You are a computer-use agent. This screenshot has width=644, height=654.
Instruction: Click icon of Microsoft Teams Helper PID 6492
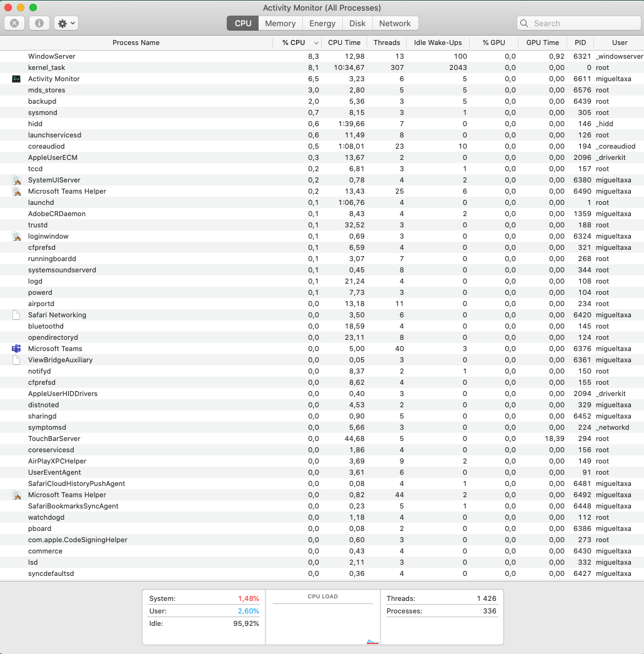point(16,495)
